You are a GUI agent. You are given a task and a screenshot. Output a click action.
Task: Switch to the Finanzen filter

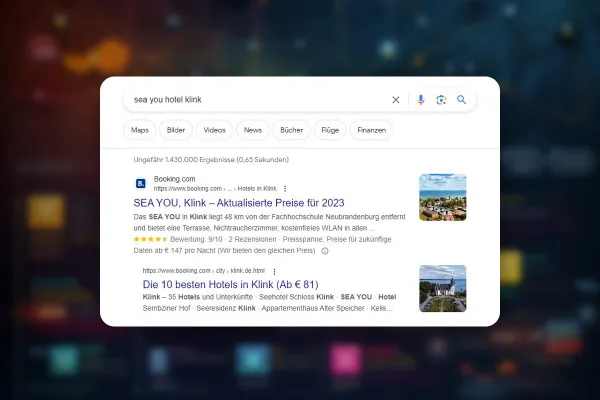coord(371,130)
